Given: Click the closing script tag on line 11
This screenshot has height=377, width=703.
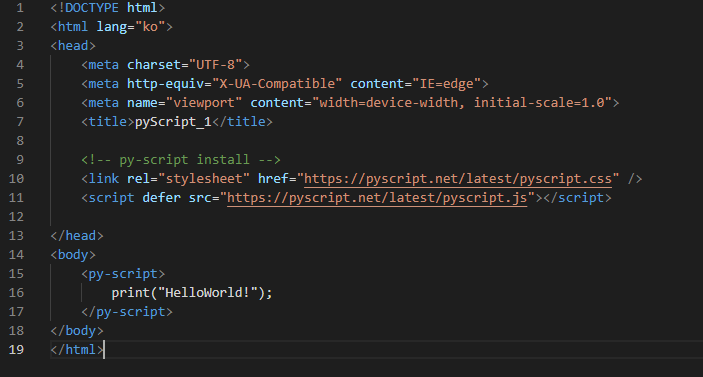Looking at the screenshot, I should click(577, 197).
